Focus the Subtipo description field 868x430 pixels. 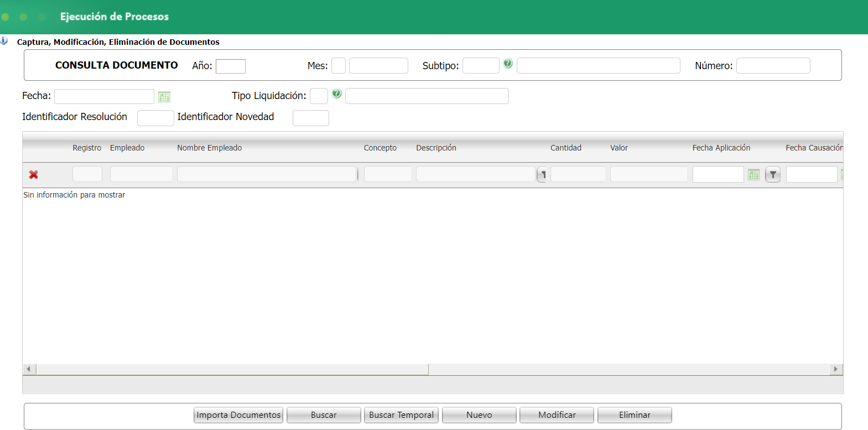[x=599, y=66]
